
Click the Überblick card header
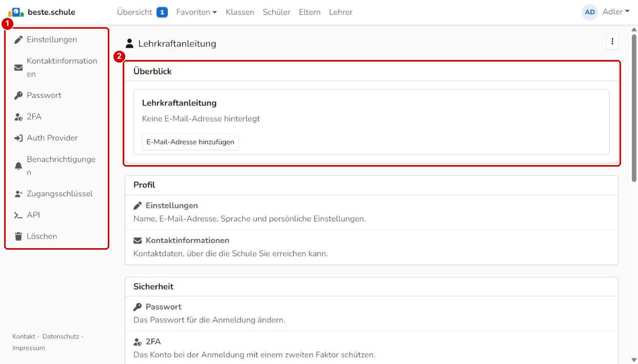pos(372,72)
